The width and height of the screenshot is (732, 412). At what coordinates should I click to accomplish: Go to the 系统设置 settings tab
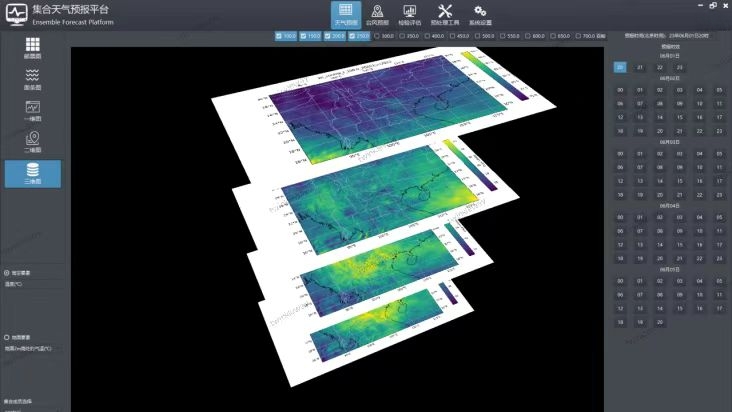point(481,14)
